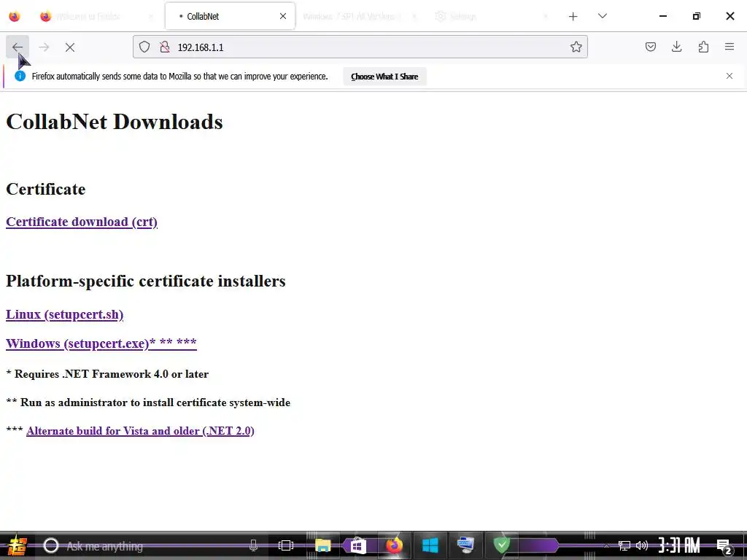Image resolution: width=747 pixels, height=560 pixels.
Task: Open the Downloads panel
Action: (x=676, y=47)
